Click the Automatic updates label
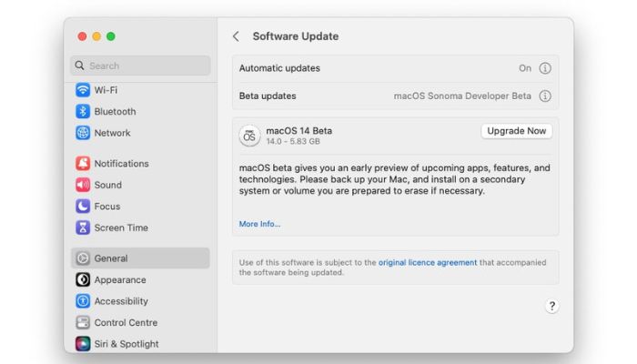Screen dimensions: 637x364 point(279,68)
